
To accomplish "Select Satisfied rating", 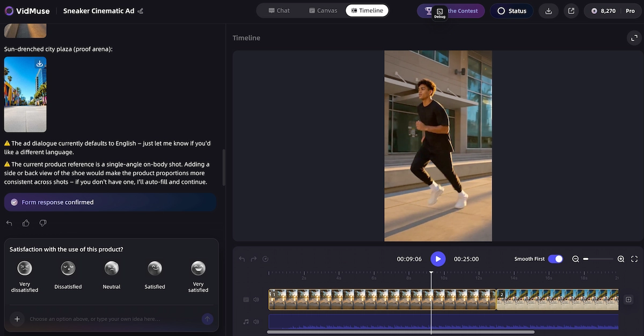I will coord(155,275).
